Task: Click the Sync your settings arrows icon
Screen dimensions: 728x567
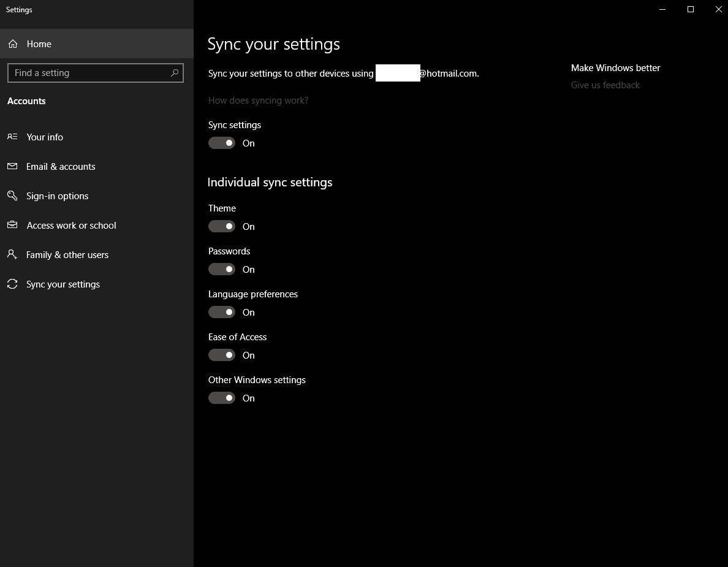Action: [x=12, y=284]
